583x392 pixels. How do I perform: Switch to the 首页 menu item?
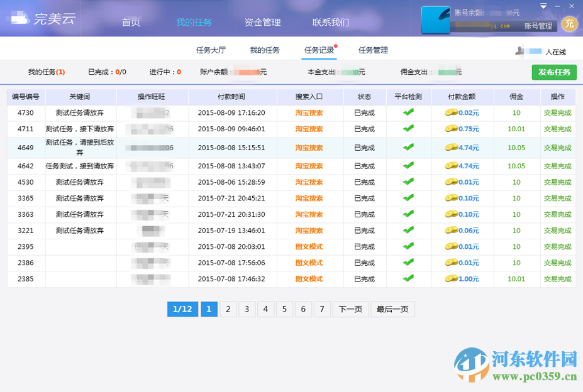(130, 23)
